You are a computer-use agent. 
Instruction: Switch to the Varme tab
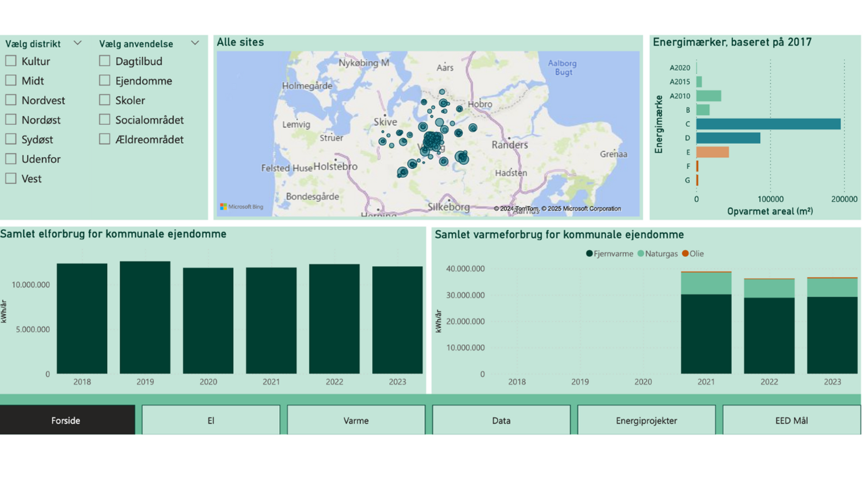click(356, 420)
